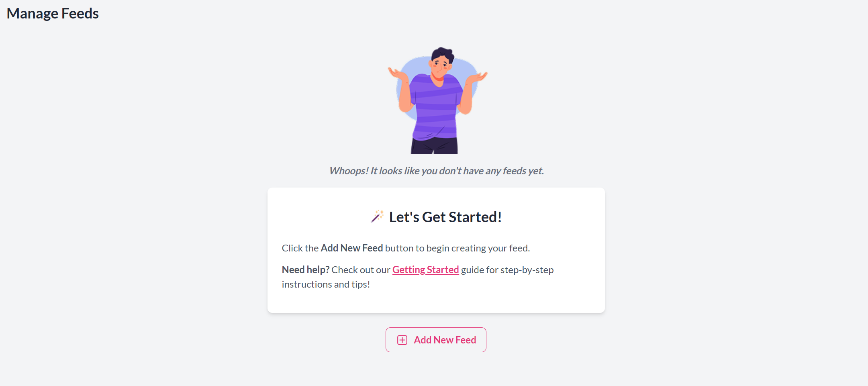868x386 pixels.
Task: Click the person's dark hair in illustration
Action: coord(442,53)
